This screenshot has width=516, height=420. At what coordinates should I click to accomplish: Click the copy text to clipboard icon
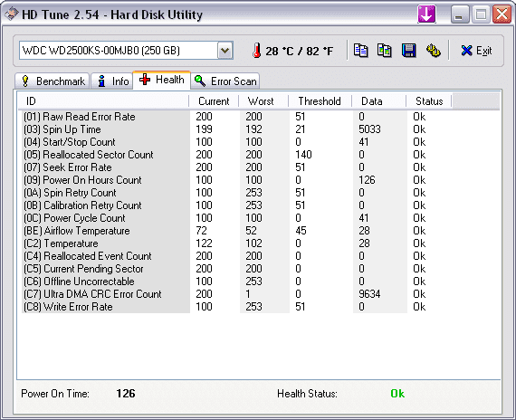[360, 51]
